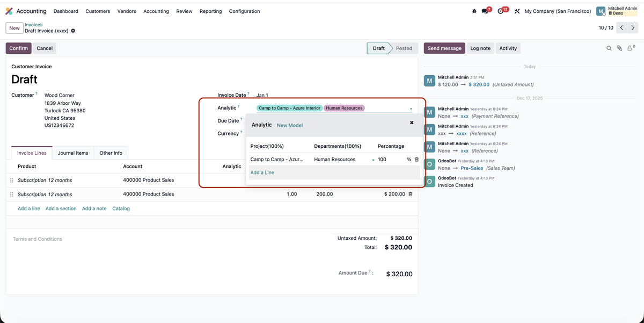Open the Human Resources department dropdown
The height and width of the screenshot is (323, 644).
click(x=373, y=160)
